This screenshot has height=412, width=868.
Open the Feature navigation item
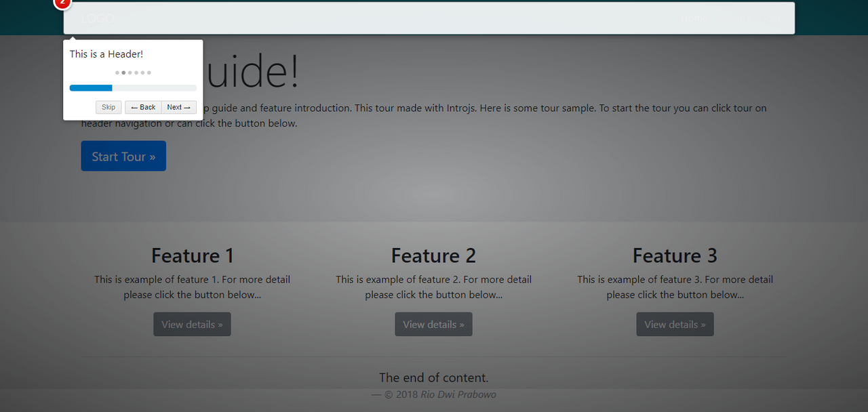pos(735,18)
